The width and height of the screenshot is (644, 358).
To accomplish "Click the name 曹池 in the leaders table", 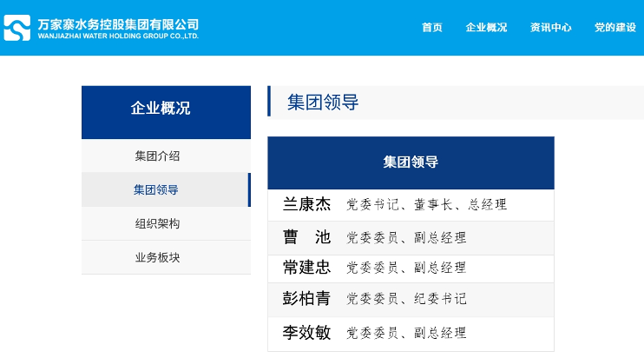I will (x=306, y=238).
